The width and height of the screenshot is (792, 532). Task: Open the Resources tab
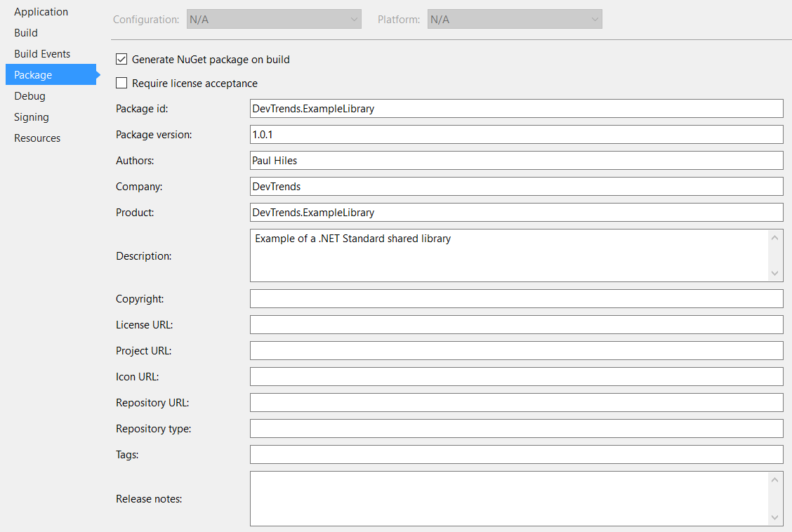(37, 138)
